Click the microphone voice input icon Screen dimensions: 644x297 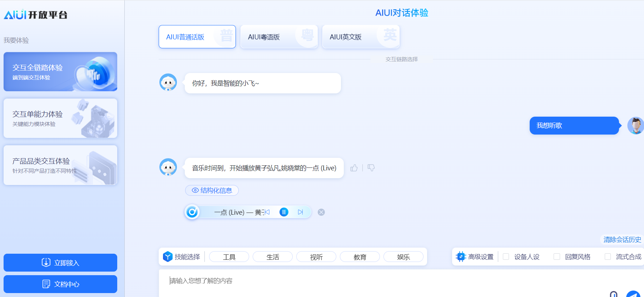(x=613, y=294)
